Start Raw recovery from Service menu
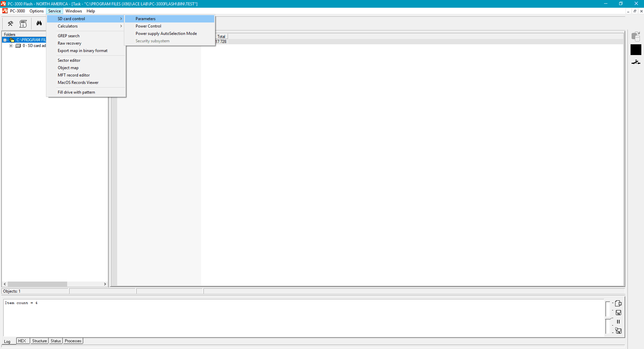The width and height of the screenshot is (644, 349). (x=86, y=43)
